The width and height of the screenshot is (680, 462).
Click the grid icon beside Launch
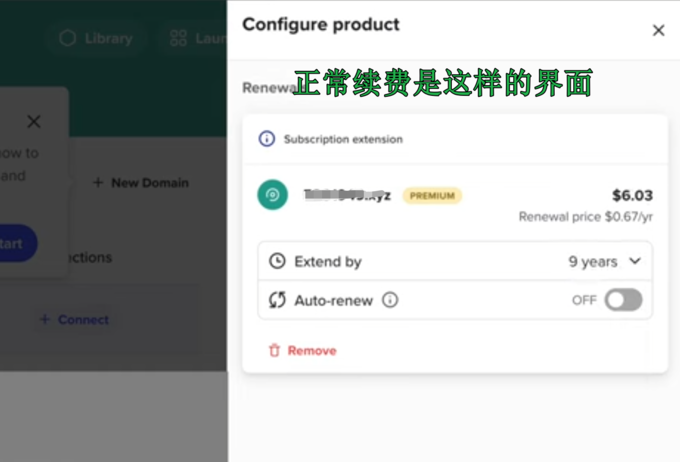[x=178, y=38]
